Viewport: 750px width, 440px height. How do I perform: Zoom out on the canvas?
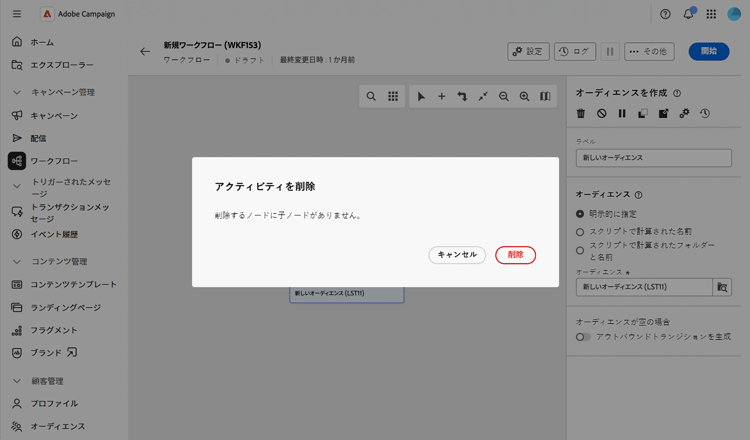(x=504, y=96)
